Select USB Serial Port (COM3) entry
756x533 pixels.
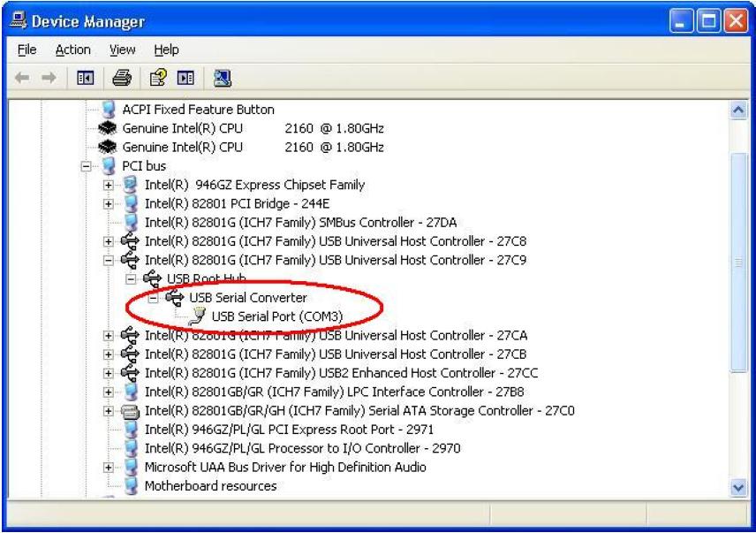pyautogui.click(x=277, y=316)
